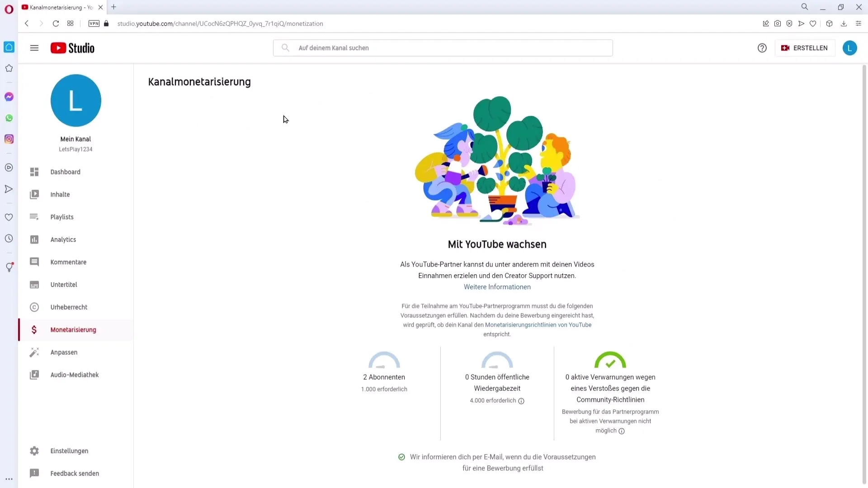Click info icon beside 4.000 erforderlich

(x=521, y=401)
